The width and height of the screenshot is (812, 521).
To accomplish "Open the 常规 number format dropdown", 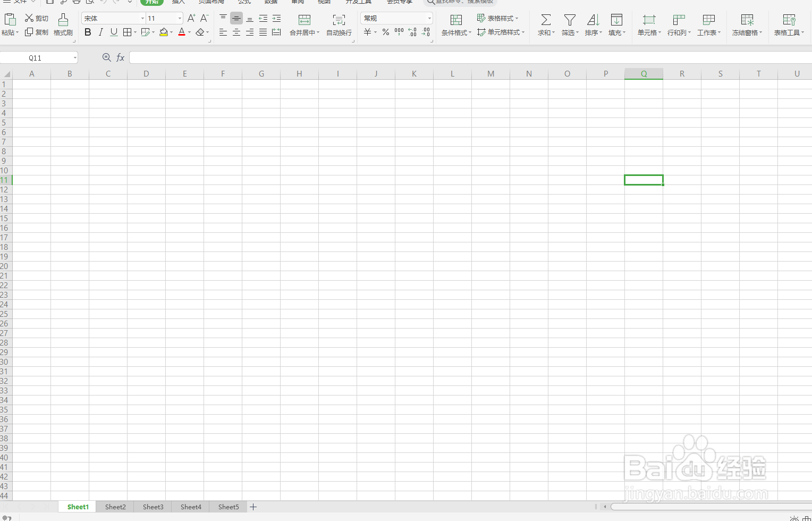I will click(429, 19).
